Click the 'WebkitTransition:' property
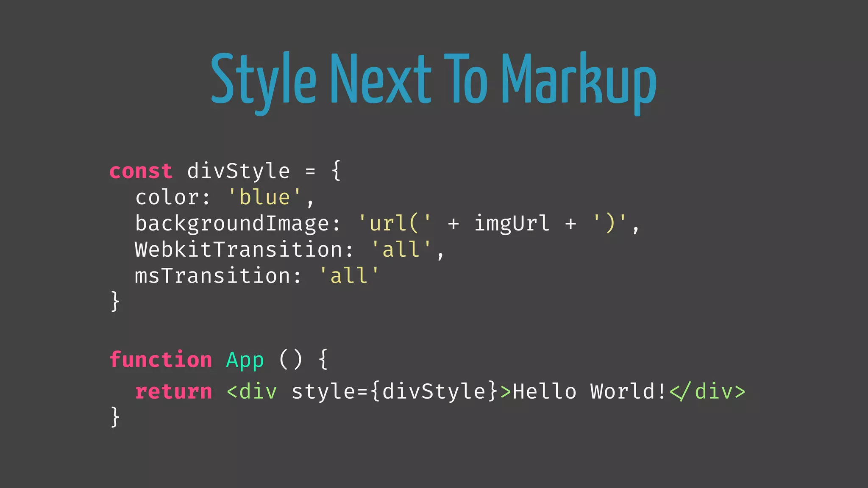 point(244,249)
